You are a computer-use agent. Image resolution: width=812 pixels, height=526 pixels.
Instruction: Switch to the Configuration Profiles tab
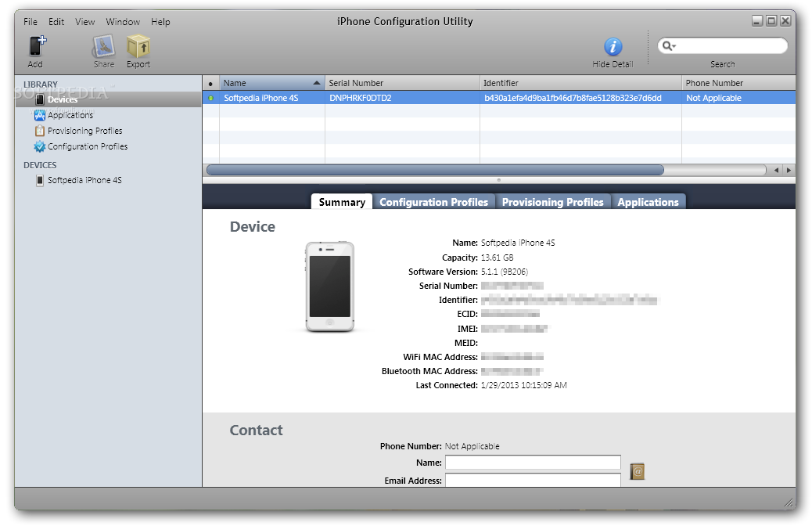pos(434,202)
